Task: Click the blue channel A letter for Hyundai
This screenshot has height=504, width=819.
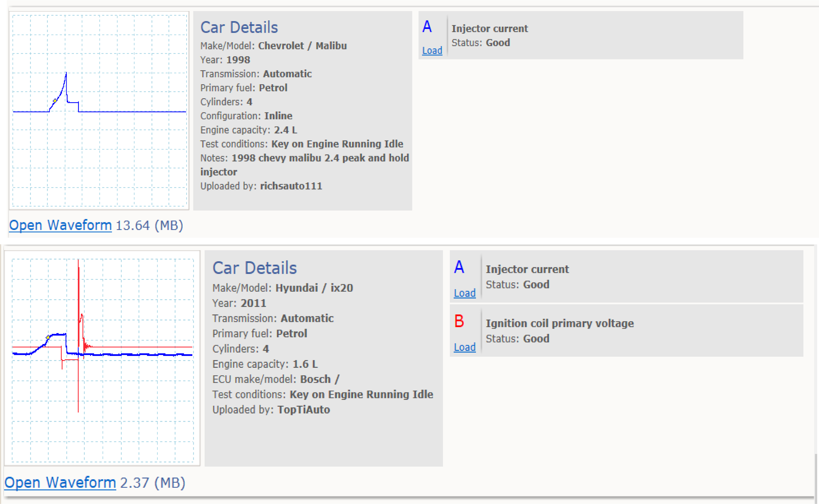Action: (x=459, y=267)
